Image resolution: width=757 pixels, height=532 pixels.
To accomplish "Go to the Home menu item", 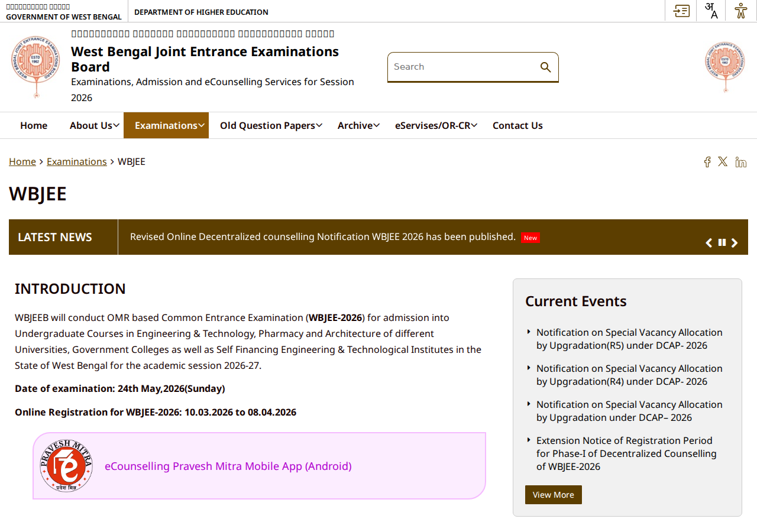I will (x=34, y=125).
